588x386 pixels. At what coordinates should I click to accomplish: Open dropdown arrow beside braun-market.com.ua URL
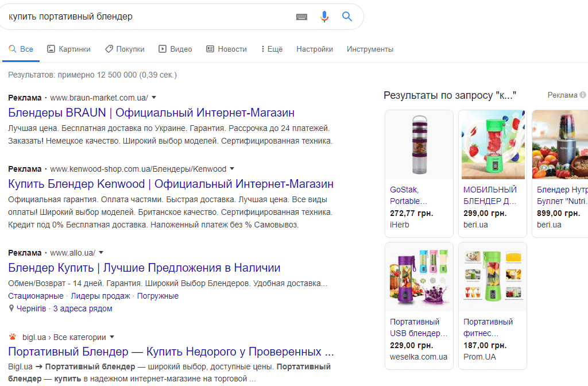pyautogui.click(x=154, y=97)
